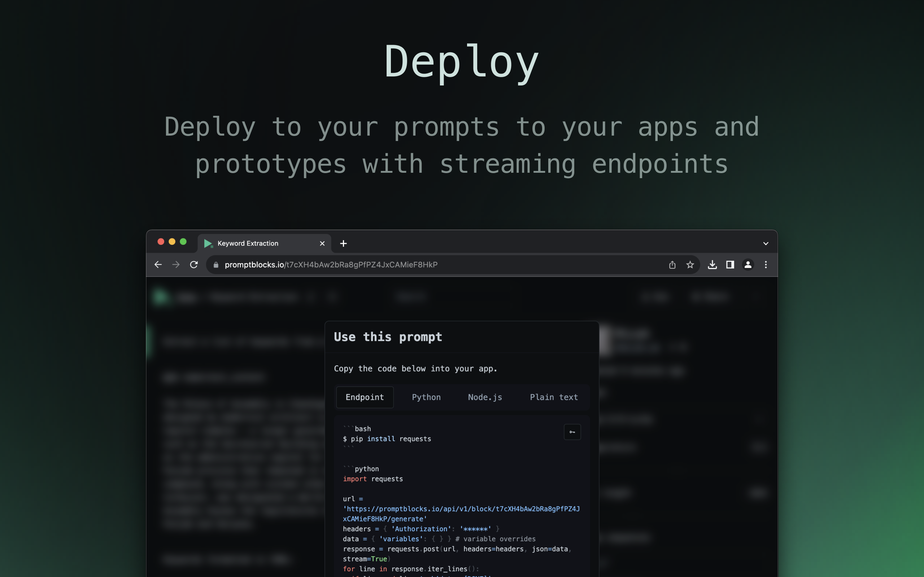Click the Keyword Extraction tab title

pos(248,243)
